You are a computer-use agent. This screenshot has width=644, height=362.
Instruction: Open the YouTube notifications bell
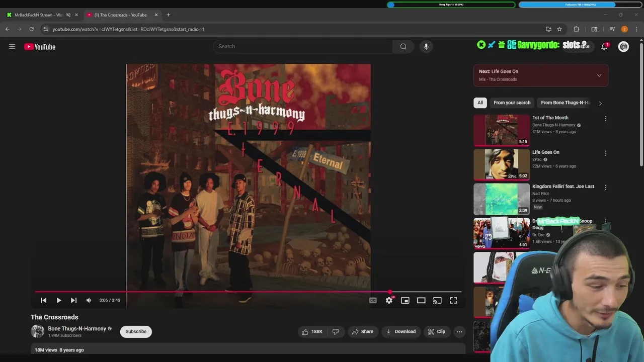[604, 47]
